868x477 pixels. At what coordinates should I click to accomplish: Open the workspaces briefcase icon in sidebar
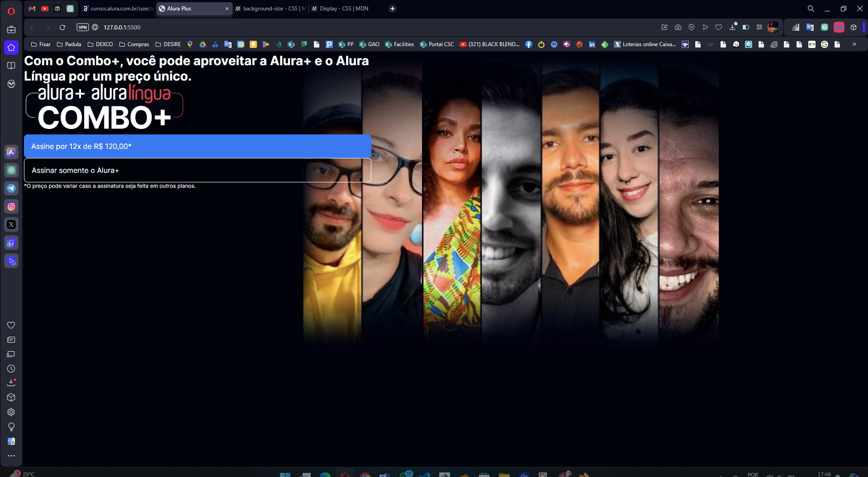[x=11, y=29]
